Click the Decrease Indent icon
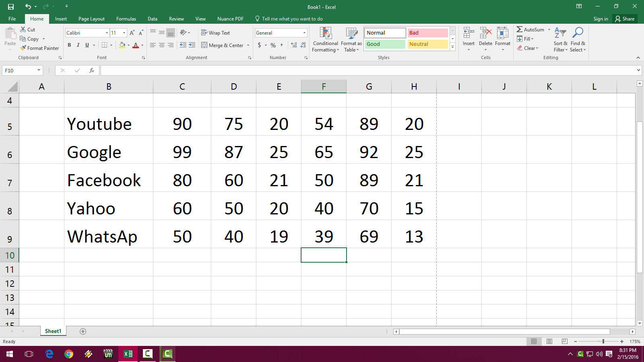The image size is (644, 362). [183, 45]
